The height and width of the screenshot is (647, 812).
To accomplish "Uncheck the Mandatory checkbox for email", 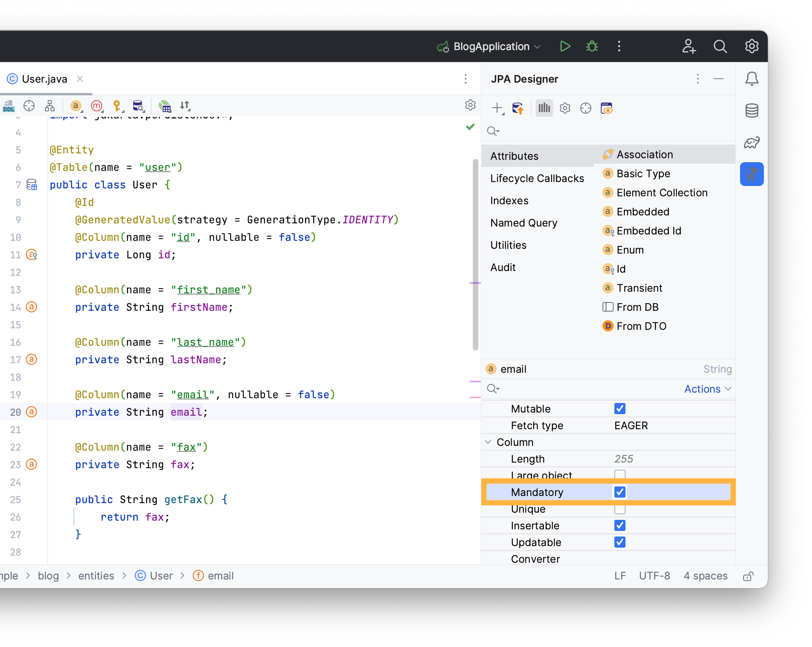I will [620, 492].
